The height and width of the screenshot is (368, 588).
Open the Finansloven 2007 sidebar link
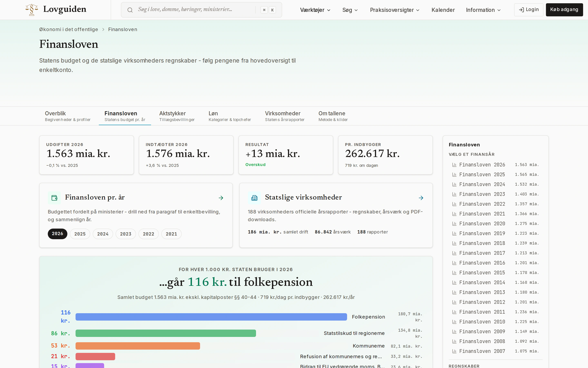pos(496,351)
